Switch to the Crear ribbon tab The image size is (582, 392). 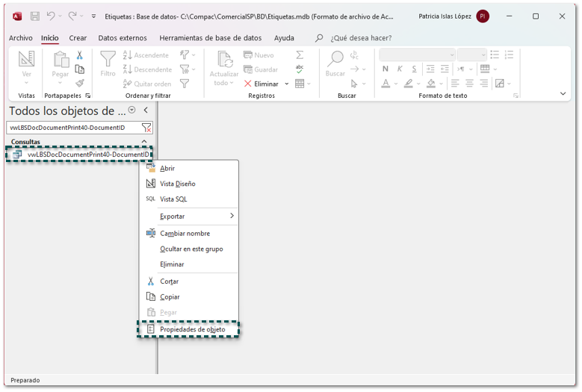[78, 38]
